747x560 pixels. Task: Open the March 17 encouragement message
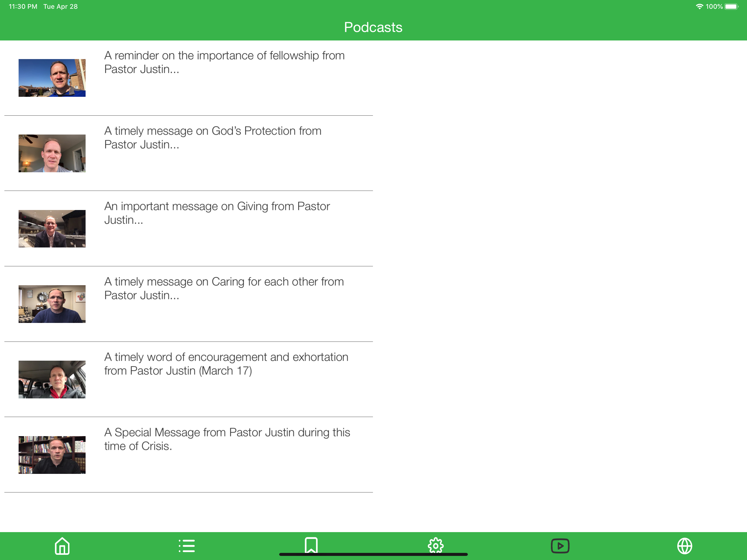(226, 364)
